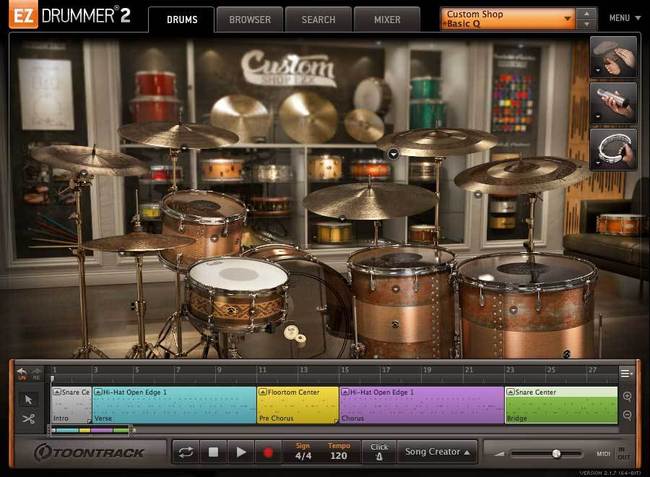This screenshot has width=650, height=477.
Task: Switch to the DRUMS tab
Action: (182, 19)
